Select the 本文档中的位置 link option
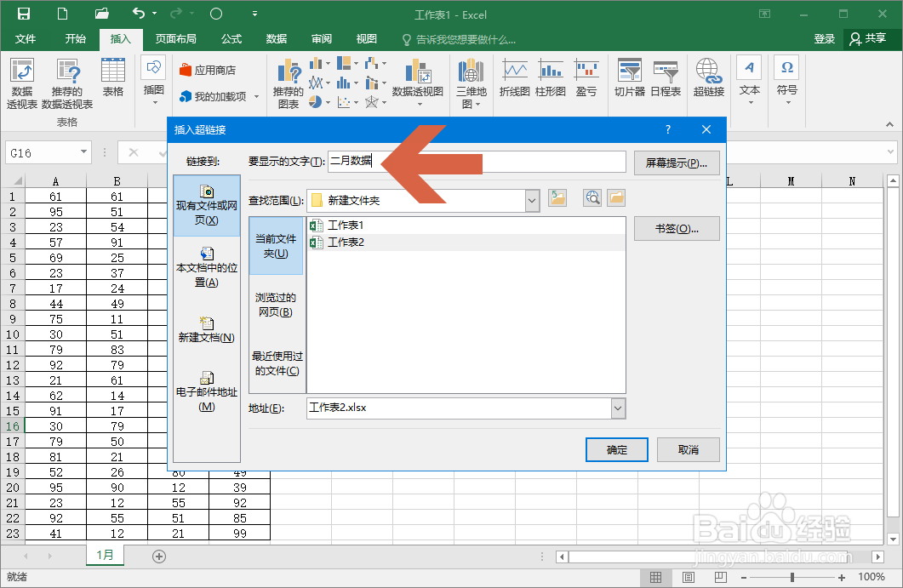This screenshot has height=588, width=903. 207,268
